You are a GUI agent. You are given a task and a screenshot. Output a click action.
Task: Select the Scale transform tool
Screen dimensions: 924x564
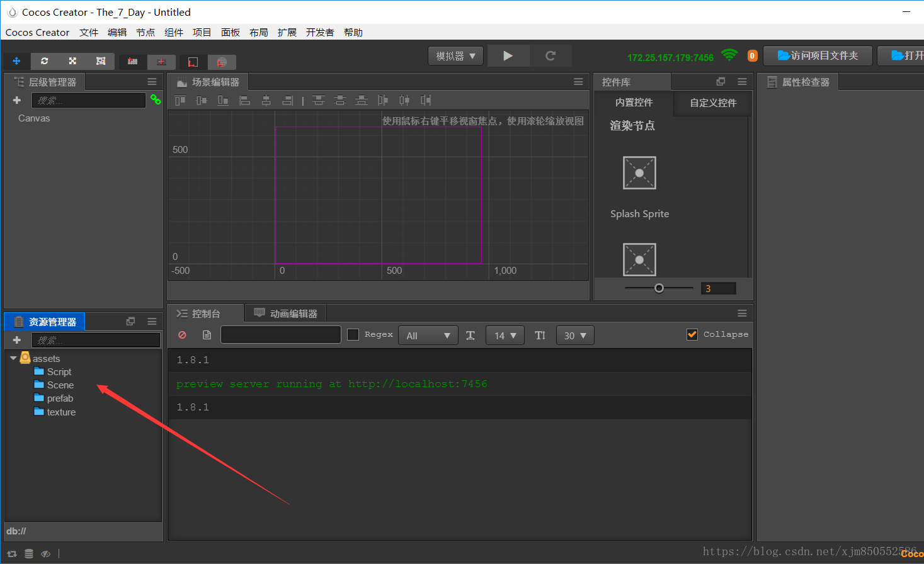[x=72, y=61]
